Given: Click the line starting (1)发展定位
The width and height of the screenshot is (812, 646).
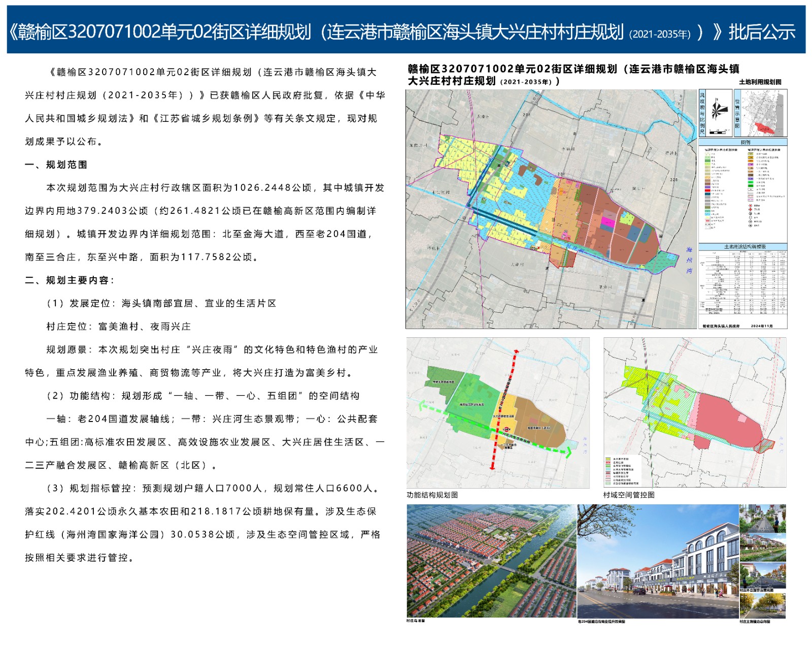Looking at the screenshot, I should (x=161, y=303).
